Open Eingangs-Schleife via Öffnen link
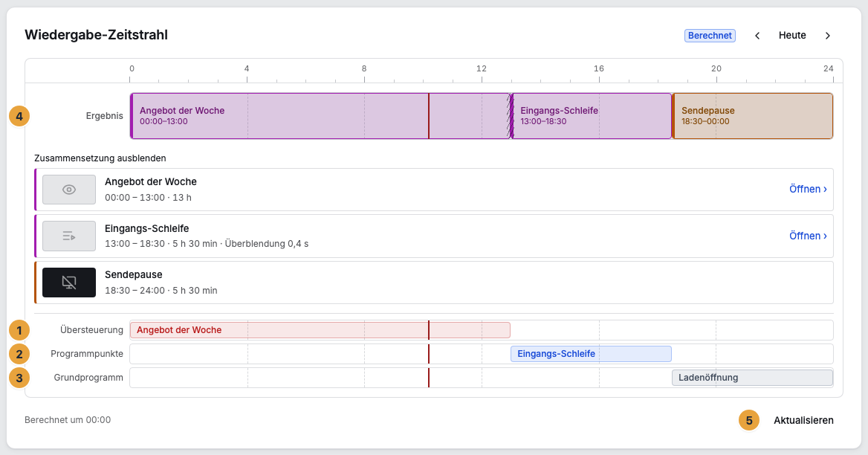Viewport: 868px width, 455px height. point(808,236)
